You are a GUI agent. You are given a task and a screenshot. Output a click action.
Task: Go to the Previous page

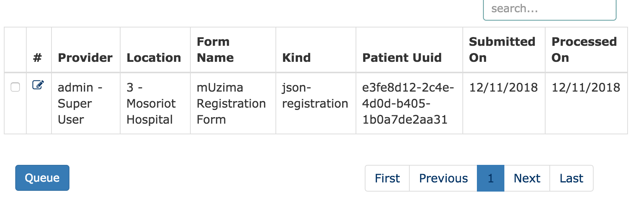click(x=443, y=178)
